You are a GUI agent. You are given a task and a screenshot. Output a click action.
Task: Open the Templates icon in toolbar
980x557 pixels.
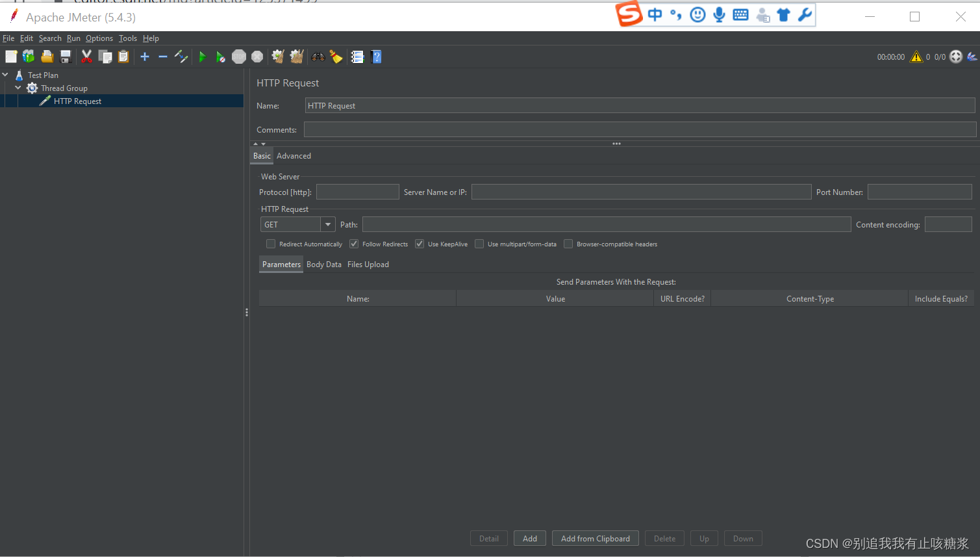(x=29, y=57)
